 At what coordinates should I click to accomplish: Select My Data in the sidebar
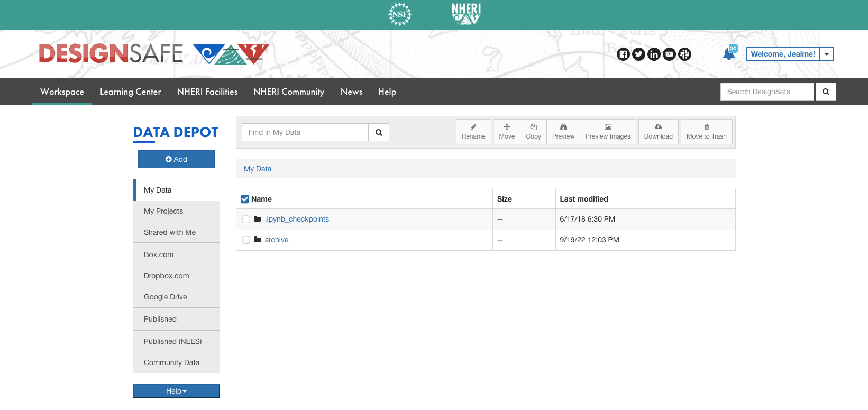(177, 190)
